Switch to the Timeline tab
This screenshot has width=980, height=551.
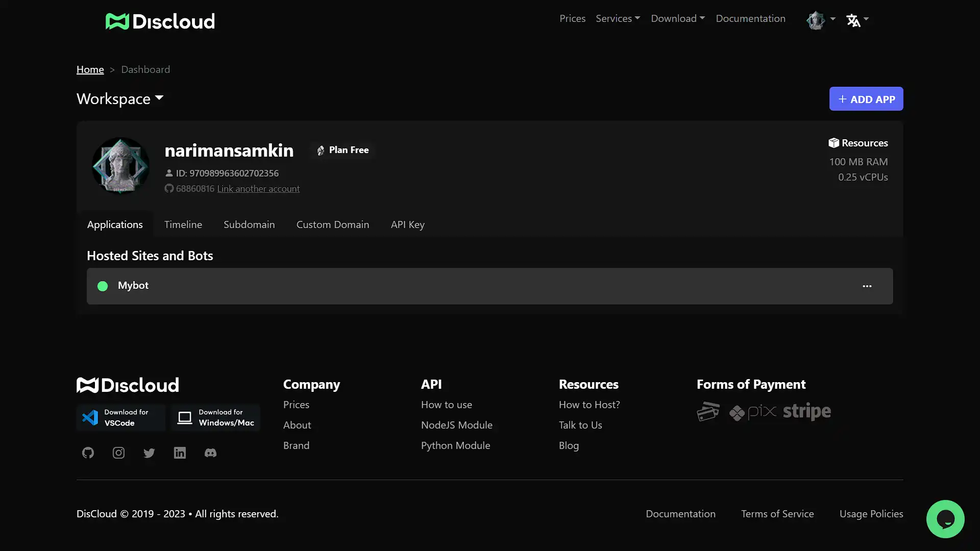tap(183, 224)
